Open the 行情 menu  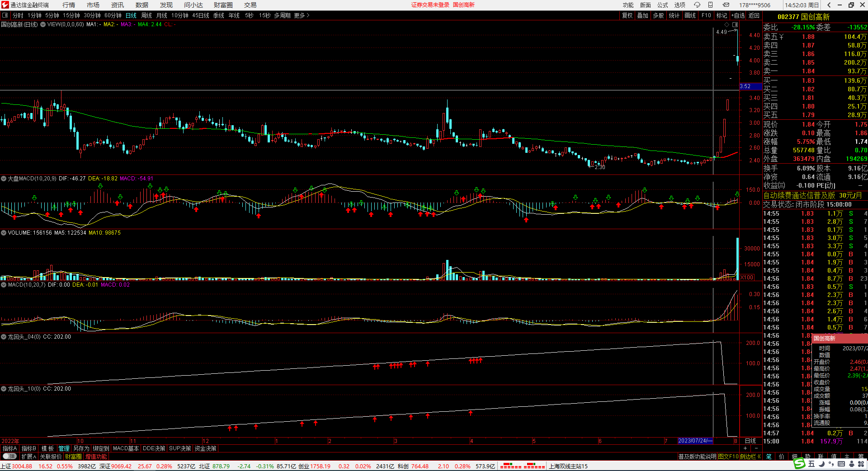pos(69,5)
